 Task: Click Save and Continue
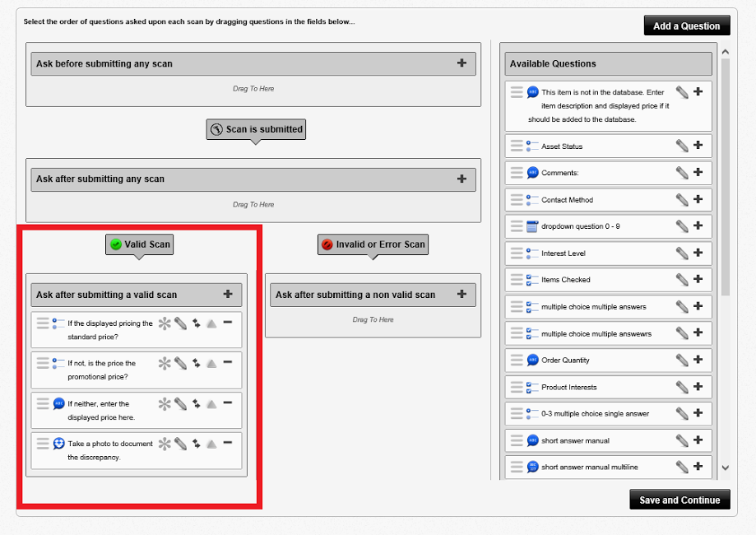tap(679, 500)
